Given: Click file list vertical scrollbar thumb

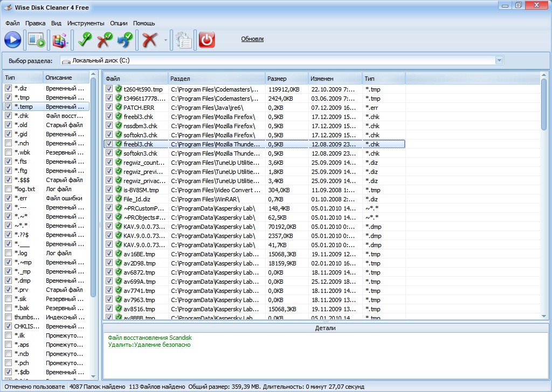Looking at the screenshot, I should (544, 104).
